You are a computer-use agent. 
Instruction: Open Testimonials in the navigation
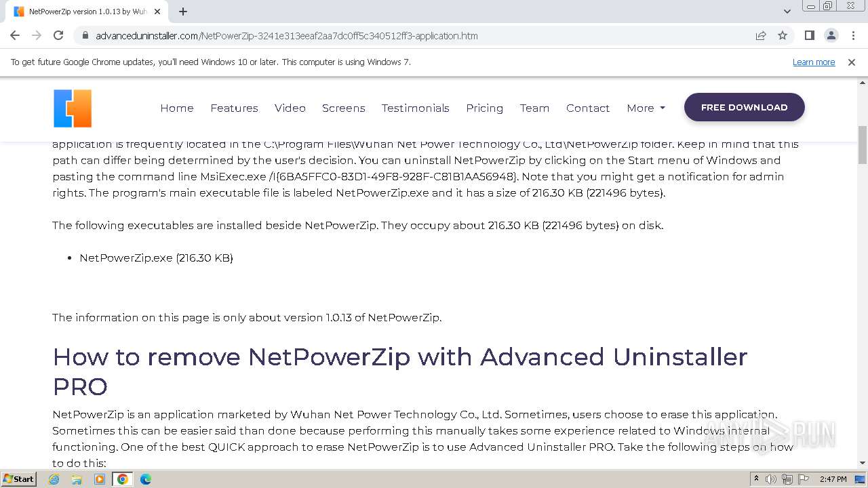click(416, 108)
